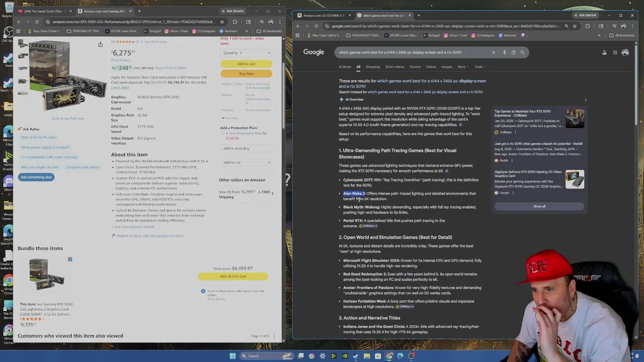Viewport: 644px width, 362px height.
Task: Open Settings gear in taskbar
Action: pyautogui.click(x=323, y=356)
